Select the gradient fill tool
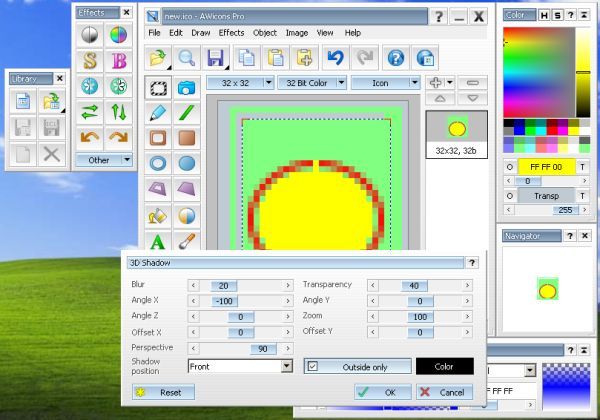This screenshot has width=600, height=420. pyautogui.click(x=186, y=216)
